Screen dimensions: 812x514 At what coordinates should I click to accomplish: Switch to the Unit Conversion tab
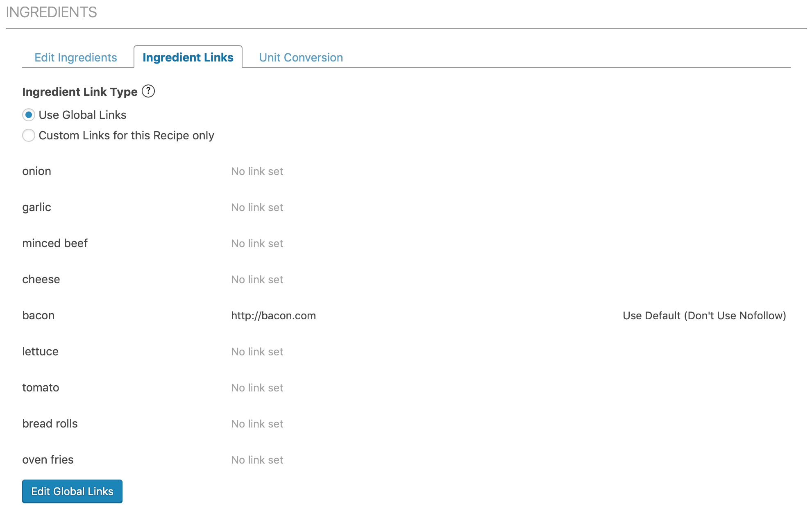[x=301, y=57]
